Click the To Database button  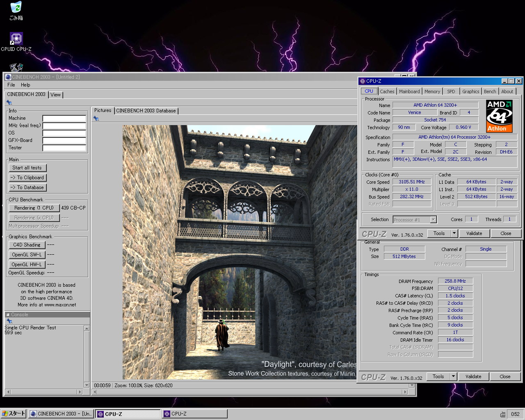click(28, 187)
